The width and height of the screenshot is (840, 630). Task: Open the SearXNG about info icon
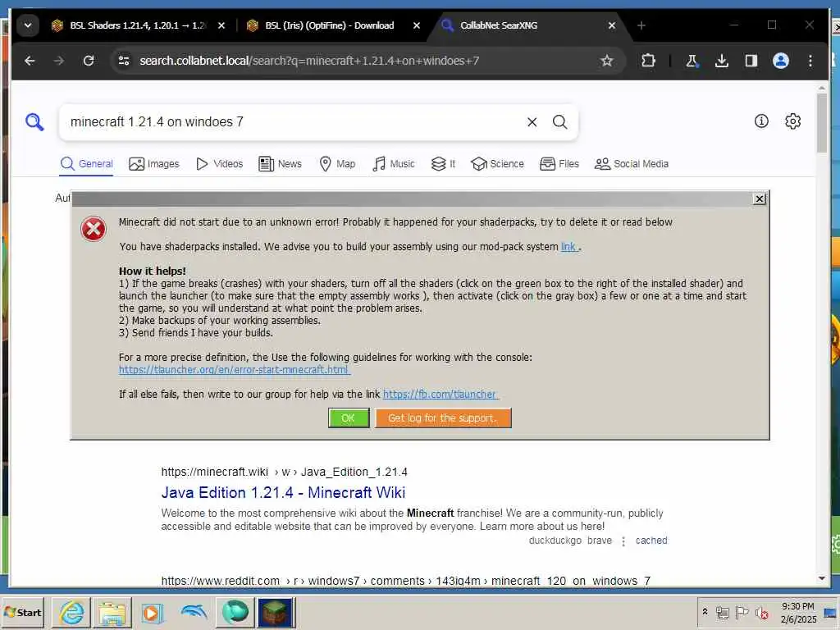click(761, 121)
